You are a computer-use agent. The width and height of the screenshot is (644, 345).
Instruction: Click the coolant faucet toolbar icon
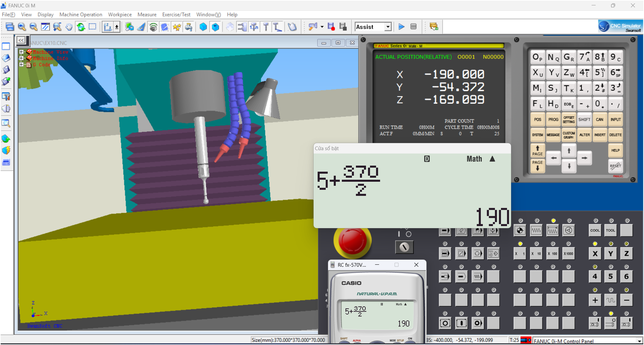click(x=189, y=27)
